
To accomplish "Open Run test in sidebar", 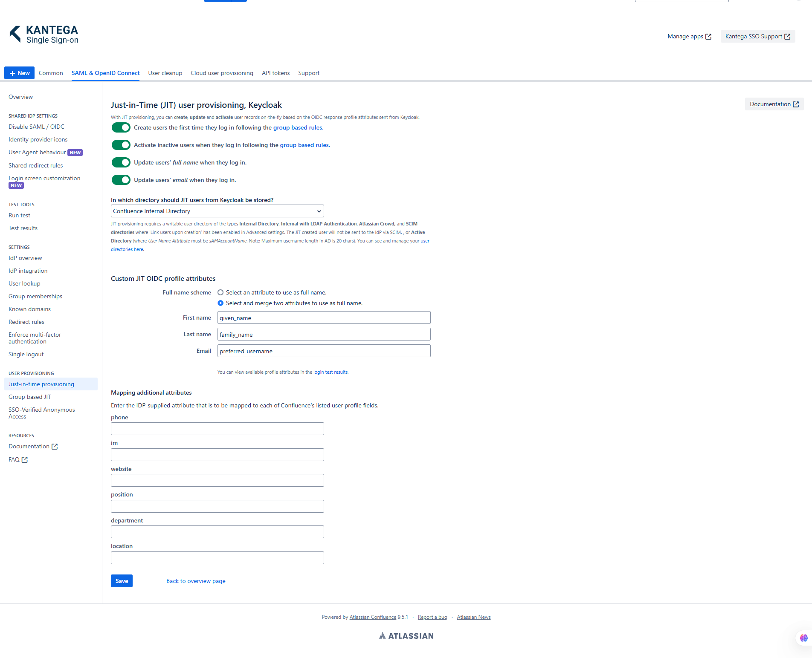I will tap(19, 216).
